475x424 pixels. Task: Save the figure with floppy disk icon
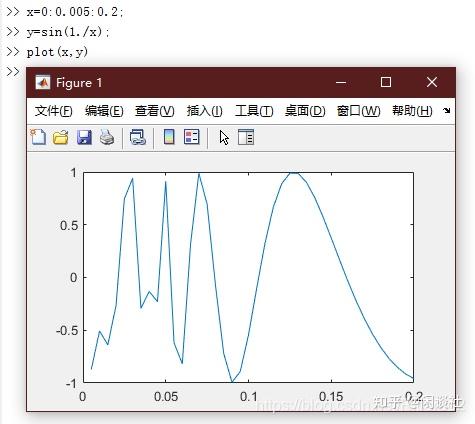pyautogui.click(x=84, y=137)
